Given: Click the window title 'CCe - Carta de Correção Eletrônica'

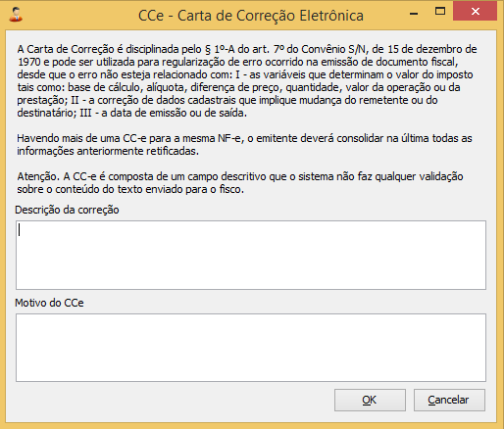Looking at the screenshot, I should click(x=251, y=16).
